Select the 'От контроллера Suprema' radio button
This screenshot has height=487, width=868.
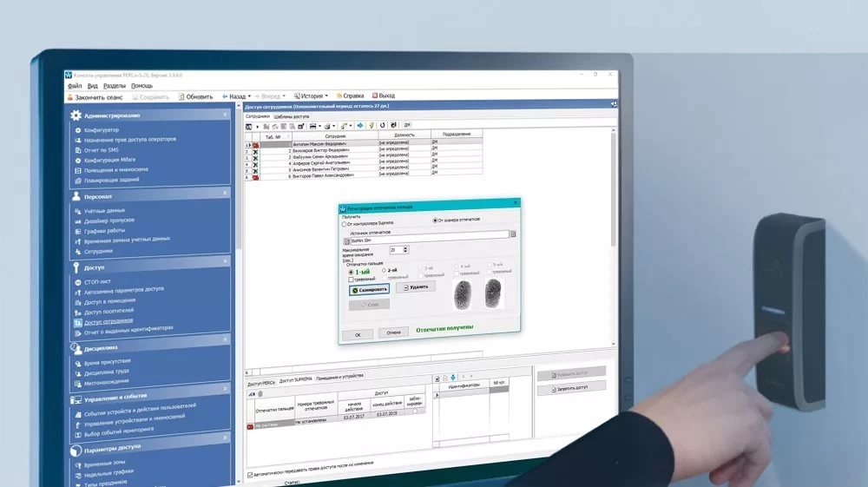[344, 224]
